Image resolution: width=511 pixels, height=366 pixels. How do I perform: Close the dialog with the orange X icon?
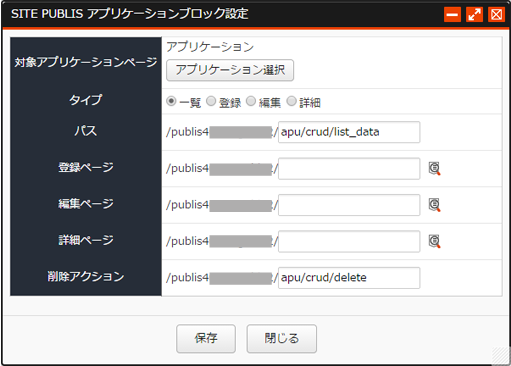click(496, 14)
